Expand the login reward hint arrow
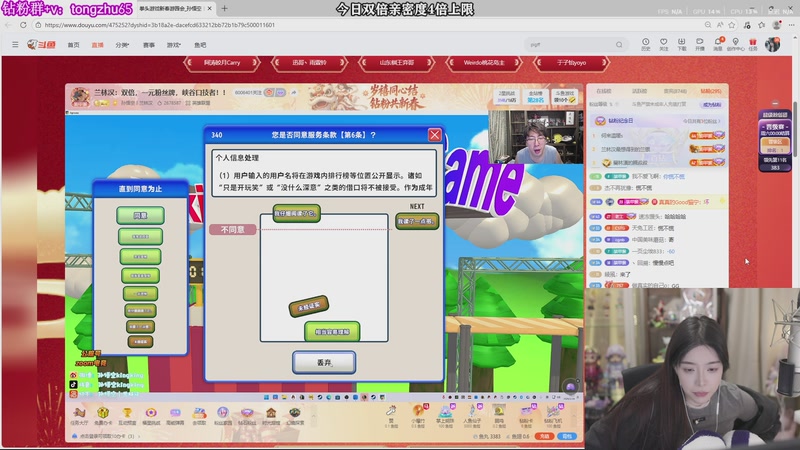 pos(139,436)
